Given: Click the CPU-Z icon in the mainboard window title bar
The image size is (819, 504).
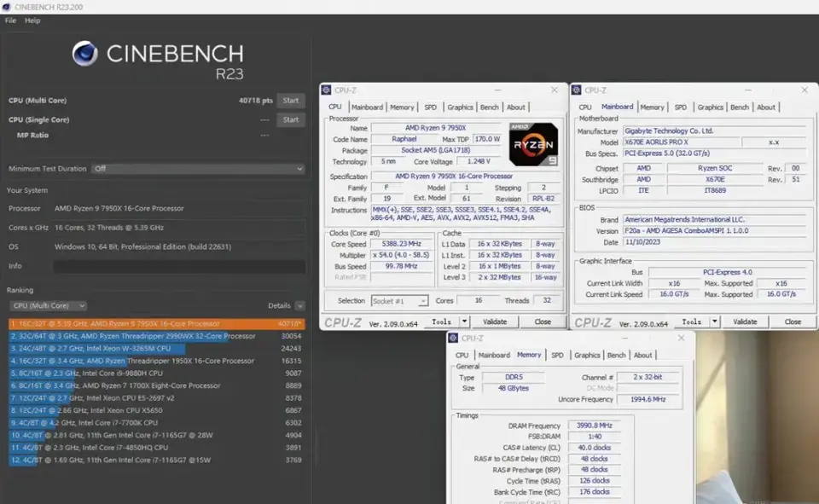Looking at the screenshot, I should pos(576,90).
